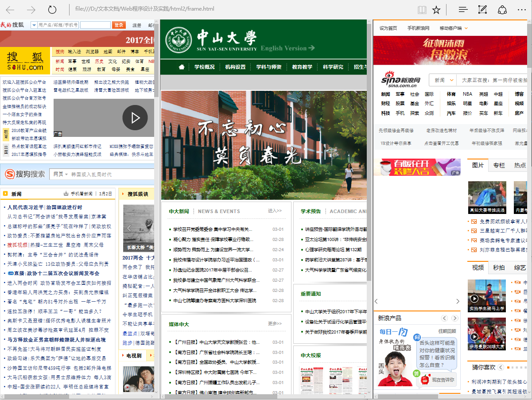Screen dimensions: 532x400
Task: Open Edge reading view book icon
Action: tap(422, 10)
